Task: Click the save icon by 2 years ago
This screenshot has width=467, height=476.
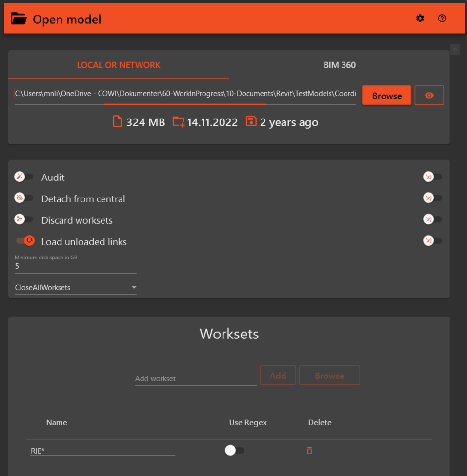Action: (x=251, y=122)
